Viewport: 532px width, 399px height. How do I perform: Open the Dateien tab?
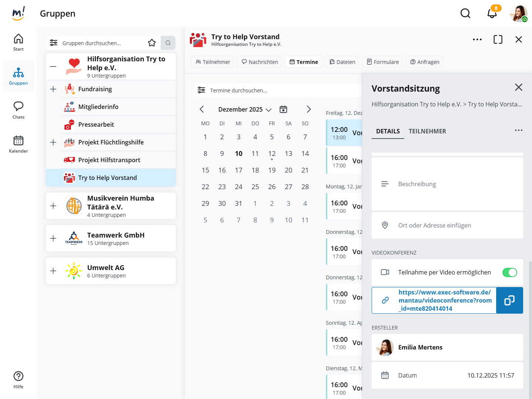pyautogui.click(x=342, y=62)
